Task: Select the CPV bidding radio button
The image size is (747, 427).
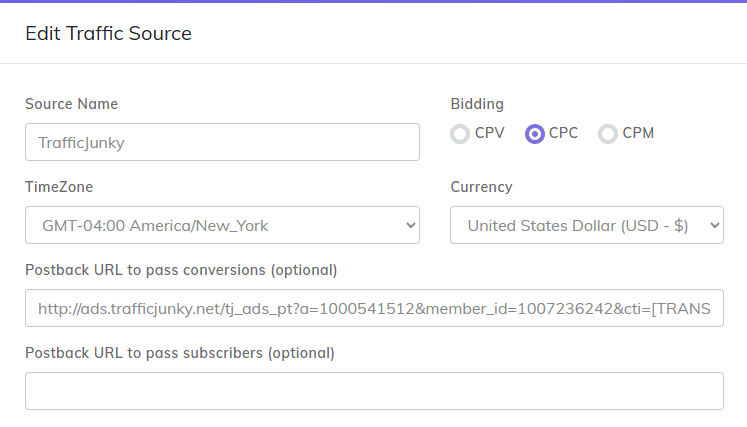Action: (x=460, y=134)
